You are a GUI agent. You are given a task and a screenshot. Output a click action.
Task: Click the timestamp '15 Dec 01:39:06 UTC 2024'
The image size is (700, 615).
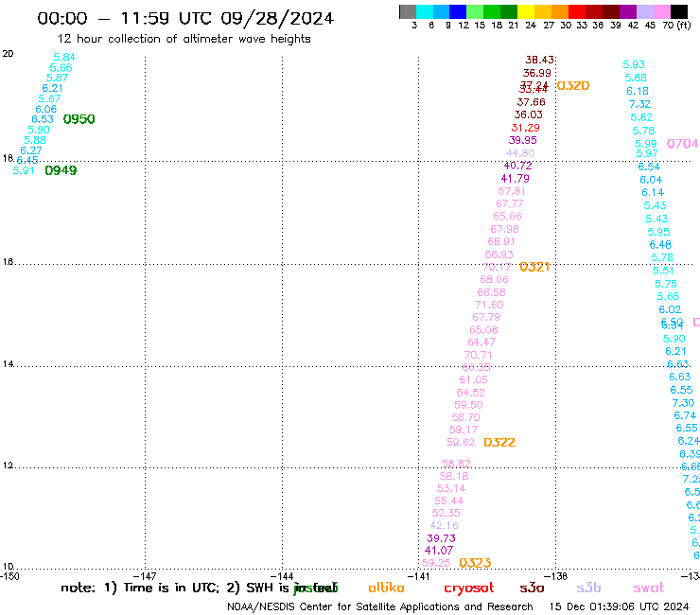coord(619,606)
